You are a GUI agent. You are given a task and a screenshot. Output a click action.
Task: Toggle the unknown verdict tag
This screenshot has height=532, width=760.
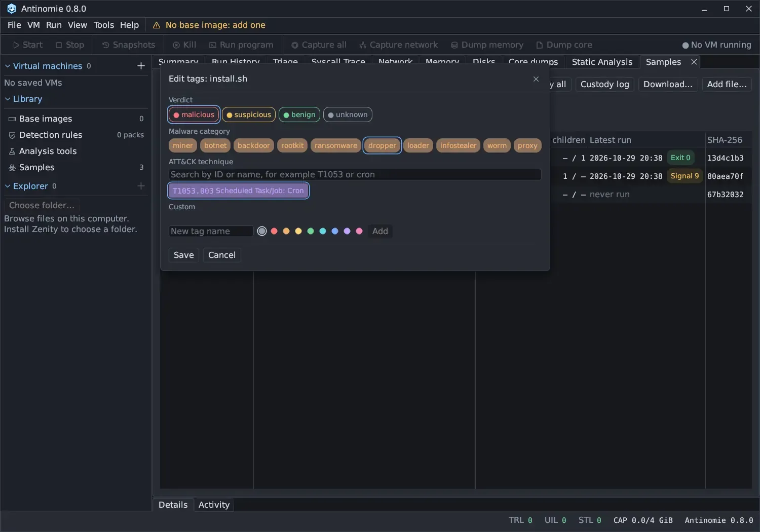(348, 115)
